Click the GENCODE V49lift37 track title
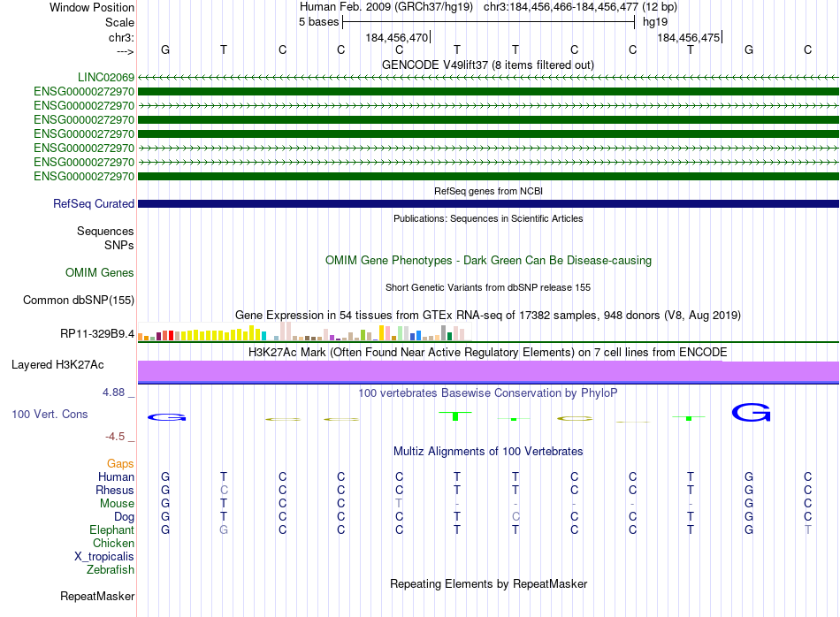The height and width of the screenshot is (617, 840). point(488,65)
